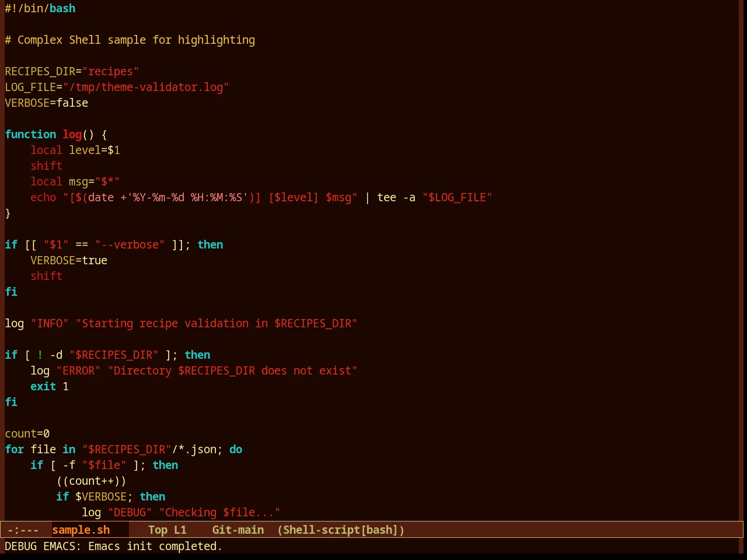Click the echo area message at bottom
This screenshot has width=747, height=560.
coord(114,546)
